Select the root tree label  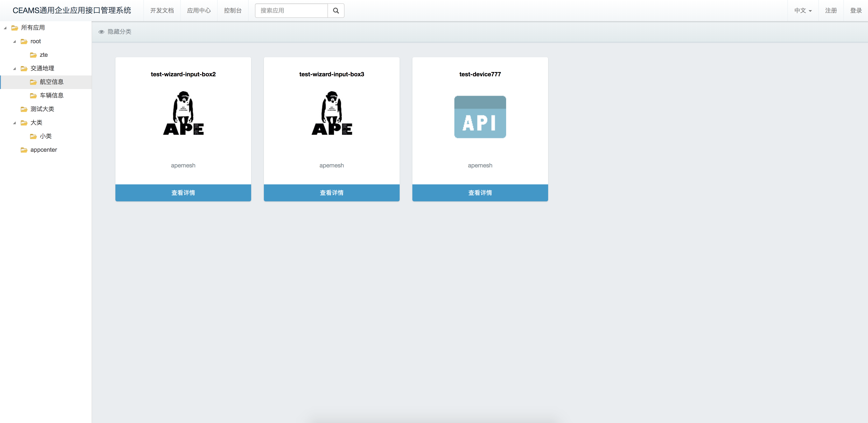coord(36,41)
